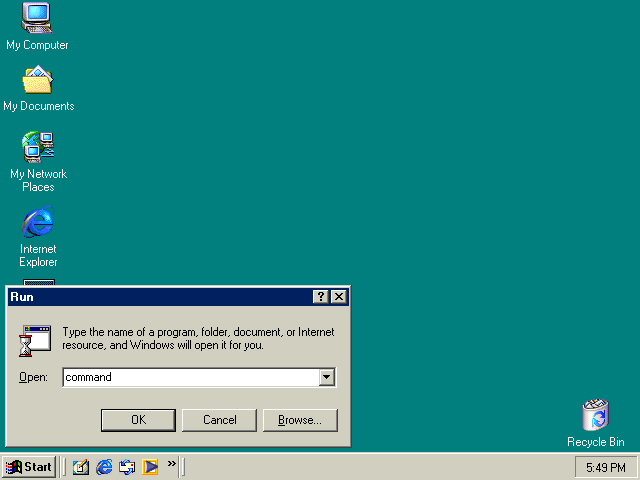Click the Browse... button
The image size is (640, 480).
click(x=300, y=420)
